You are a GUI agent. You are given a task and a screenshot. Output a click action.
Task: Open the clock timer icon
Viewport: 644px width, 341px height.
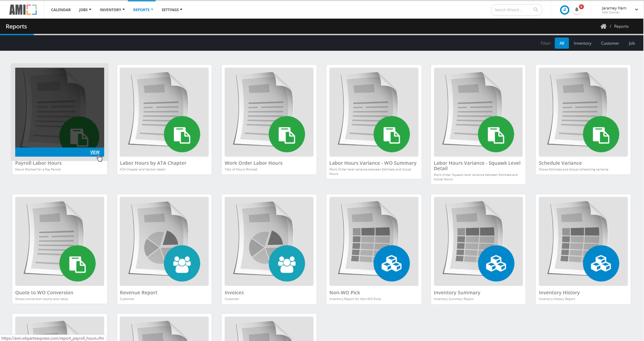pos(565,10)
